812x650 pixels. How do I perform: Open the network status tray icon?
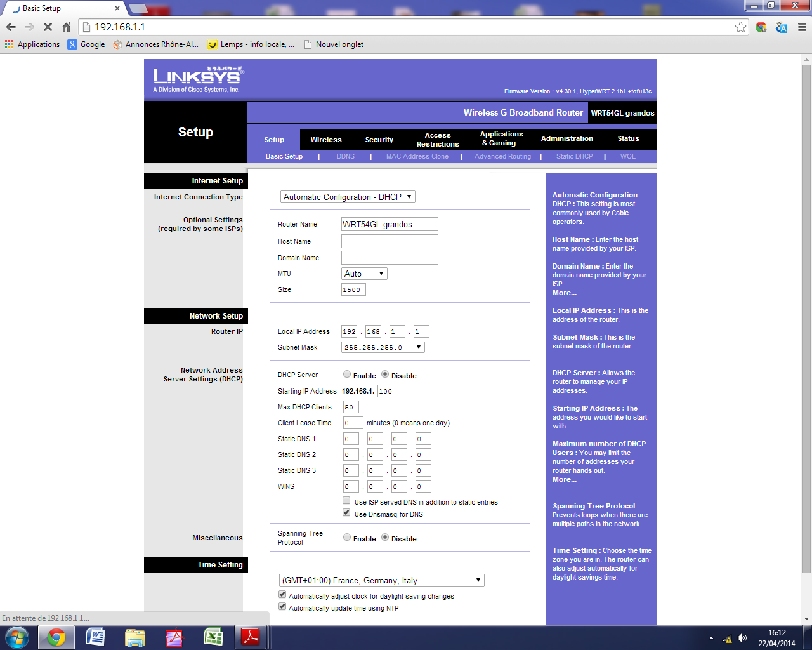727,639
